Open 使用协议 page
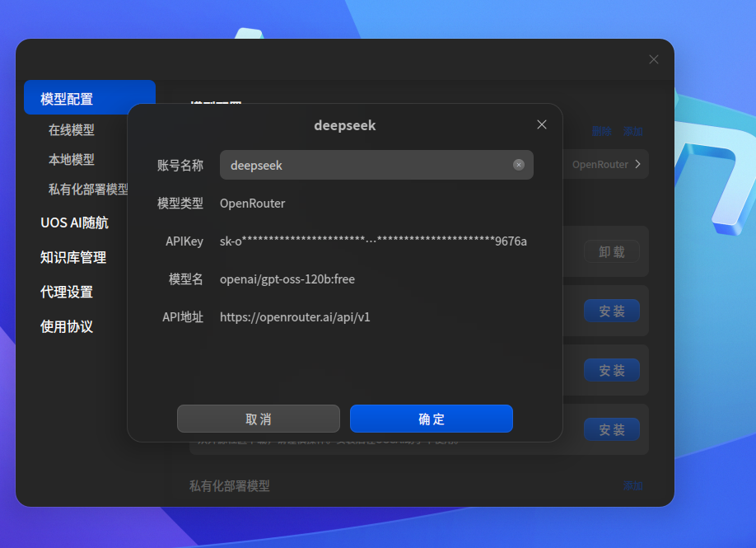This screenshot has height=548, width=756. (67, 326)
